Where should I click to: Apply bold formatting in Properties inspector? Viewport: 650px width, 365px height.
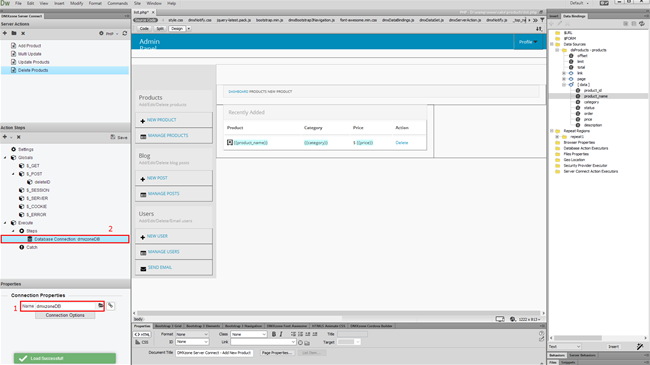(x=274, y=334)
